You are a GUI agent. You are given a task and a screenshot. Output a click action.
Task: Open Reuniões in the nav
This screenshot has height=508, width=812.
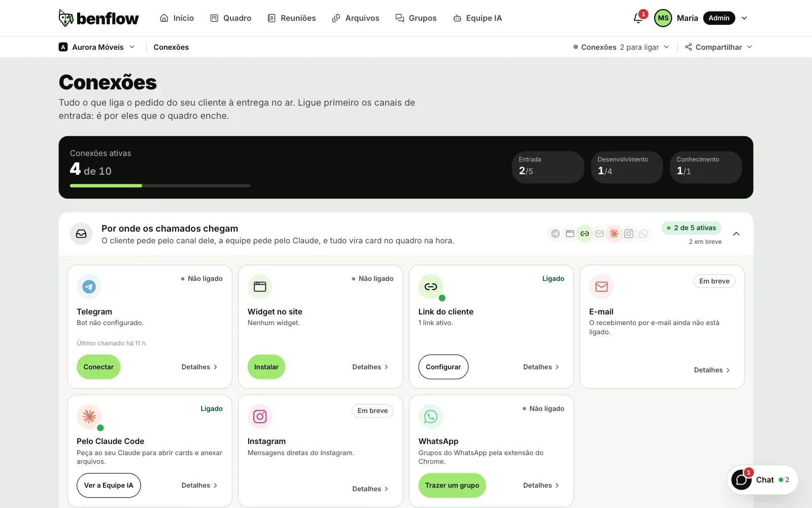tap(292, 18)
